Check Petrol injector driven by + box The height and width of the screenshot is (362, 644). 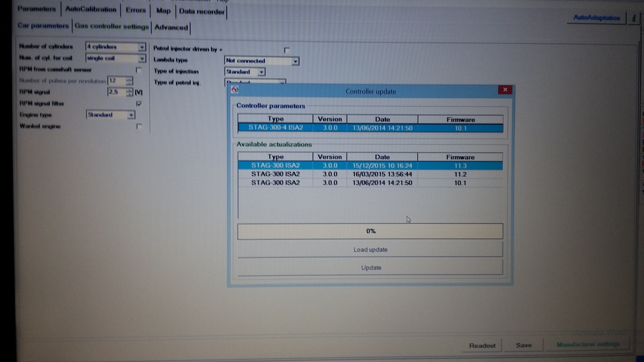[287, 50]
